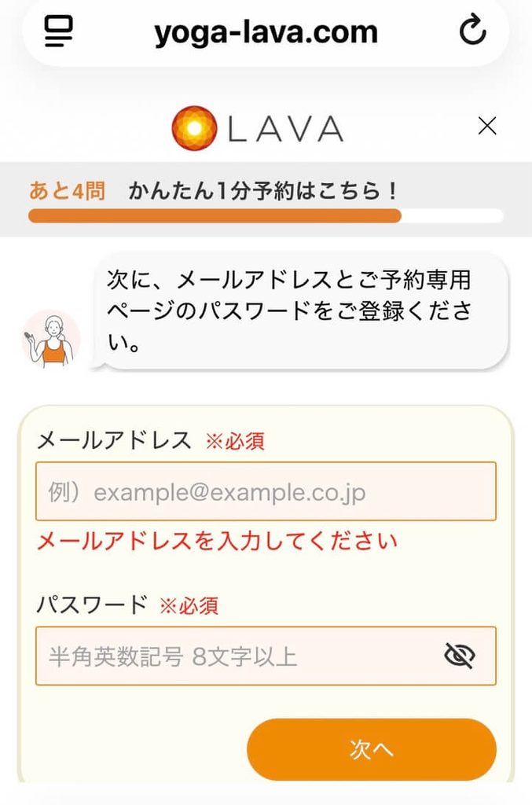The width and height of the screenshot is (532, 805).
Task: Tap the ※必須 marker next to メールアドレス
Action: point(235,441)
